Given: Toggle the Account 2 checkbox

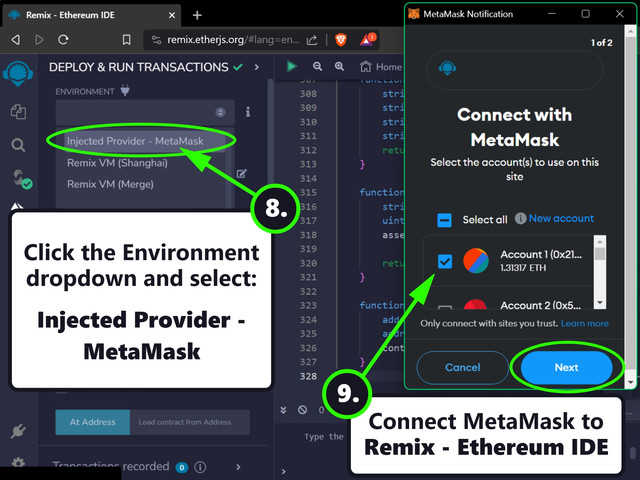Looking at the screenshot, I should pyautogui.click(x=445, y=307).
